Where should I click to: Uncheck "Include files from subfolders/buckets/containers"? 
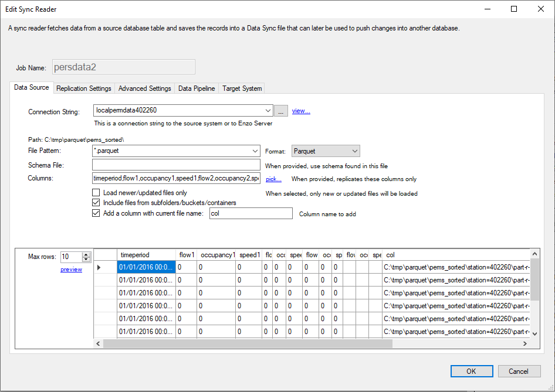(x=96, y=202)
